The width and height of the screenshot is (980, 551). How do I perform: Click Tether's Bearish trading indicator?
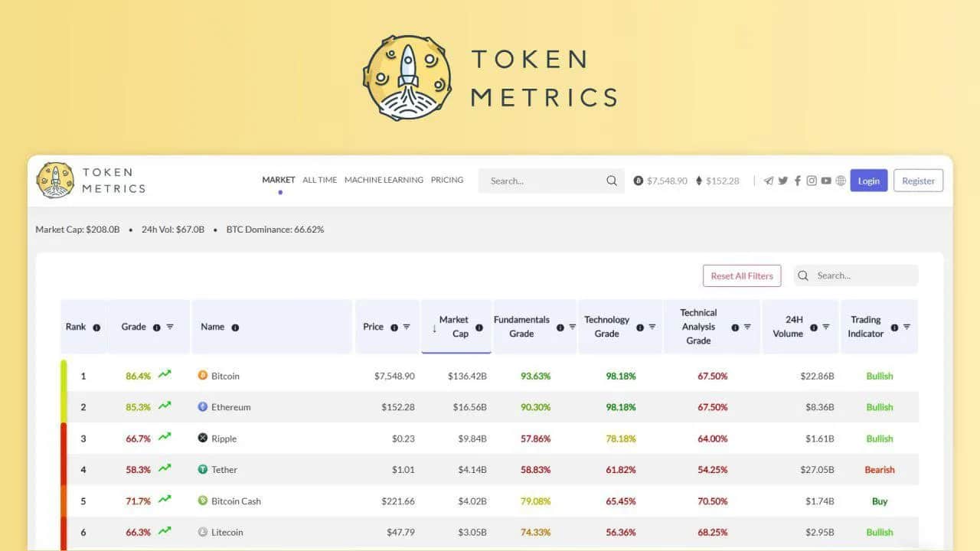[880, 470]
